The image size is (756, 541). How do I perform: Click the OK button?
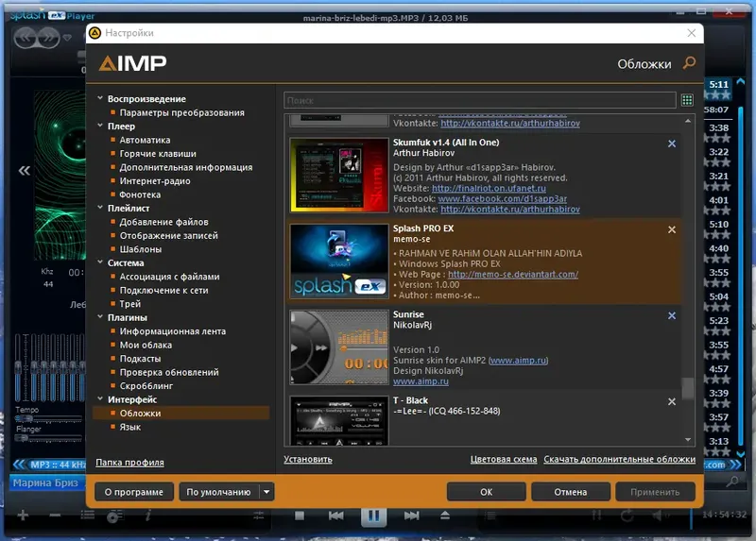click(486, 492)
